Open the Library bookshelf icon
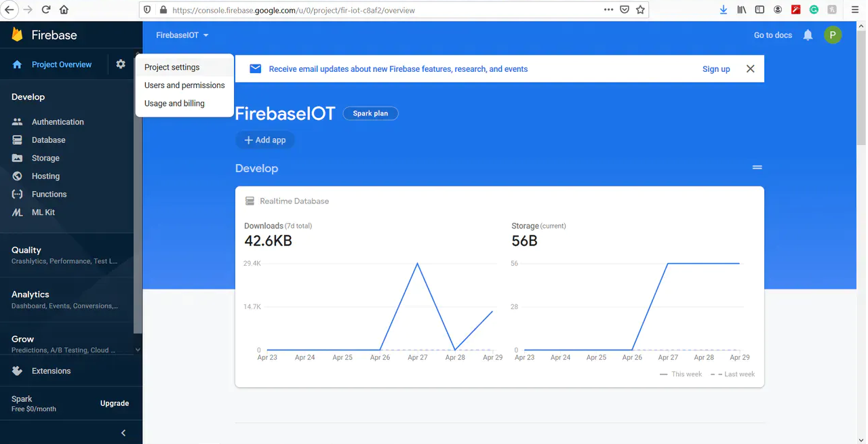 click(742, 10)
